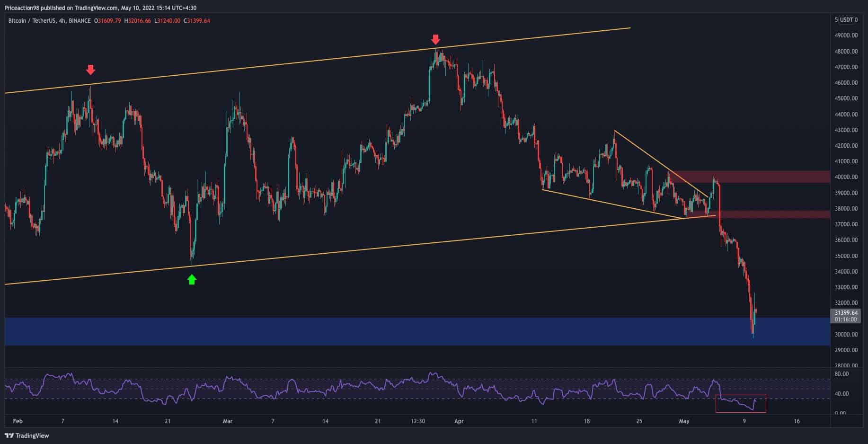This screenshot has width=868, height=444.
Task: Click the 45000.00 price axis label
Action: click(x=846, y=98)
